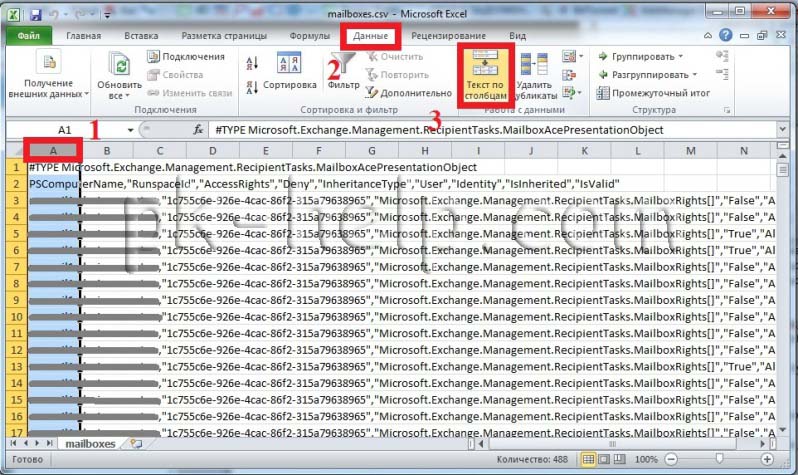
Task: Click Повторить filter button
Action: pos(397,75)
